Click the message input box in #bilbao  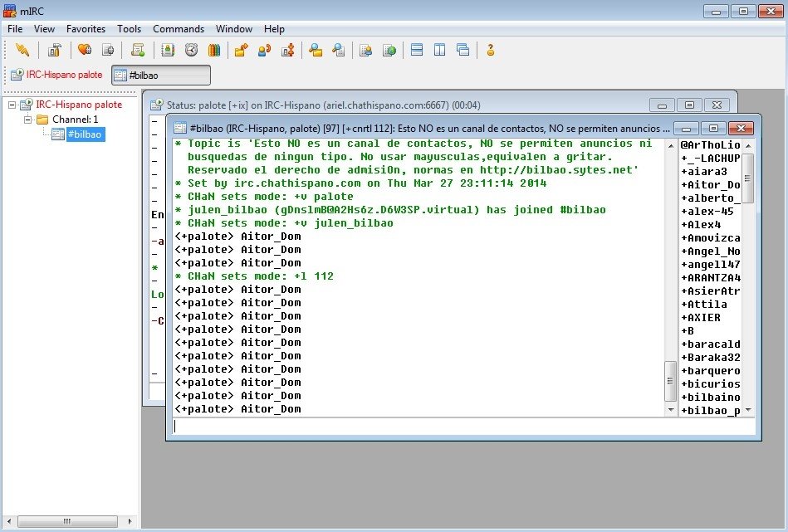(463, 426)
